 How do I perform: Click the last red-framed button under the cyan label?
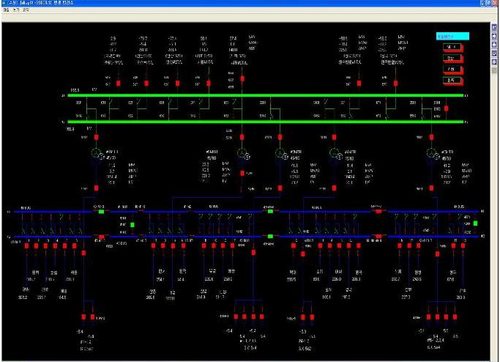click(x=453, y=81)
